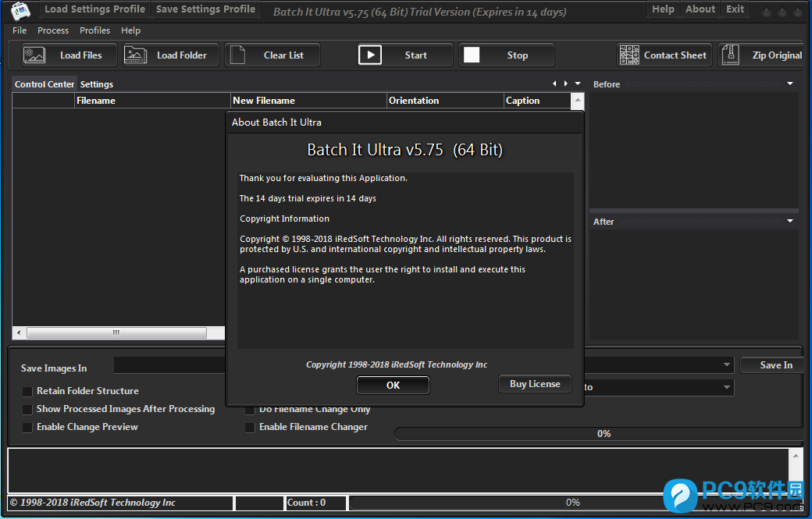Viewport: 812px width, 519px height.
Task: Click the Zip Original archive icon
Action: (730, 55)
